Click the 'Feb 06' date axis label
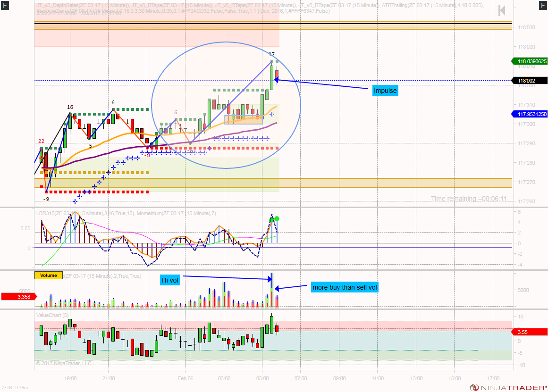548x392 pixels. click(x=185, y=378)
